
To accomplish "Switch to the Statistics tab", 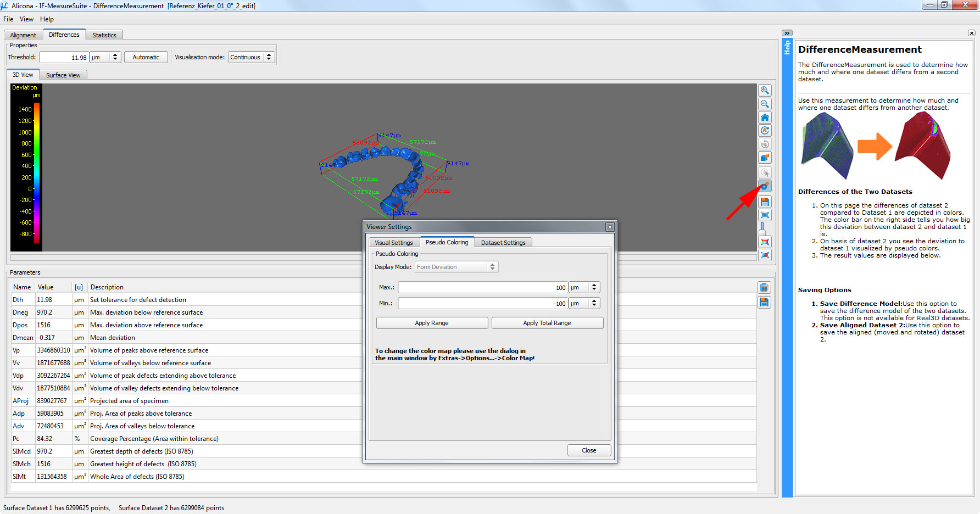I will [104, 35].
